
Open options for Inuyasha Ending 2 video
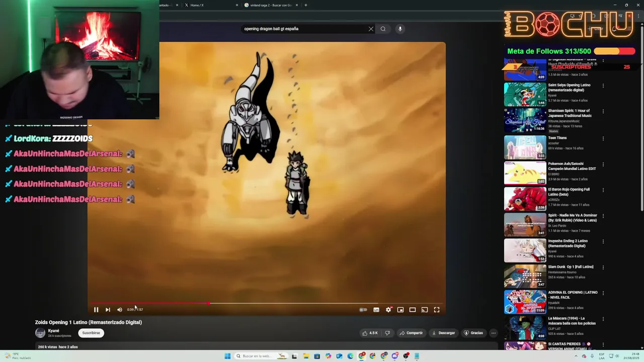(603, 242)
